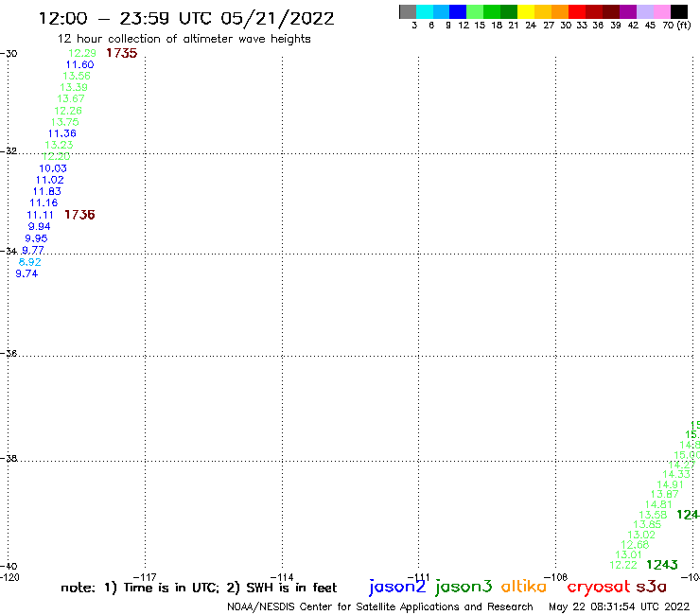The height and width of the screenshot is (615, 700).
Task: Click the 9.74 wave height reading
Action: [x=26, y=273]
